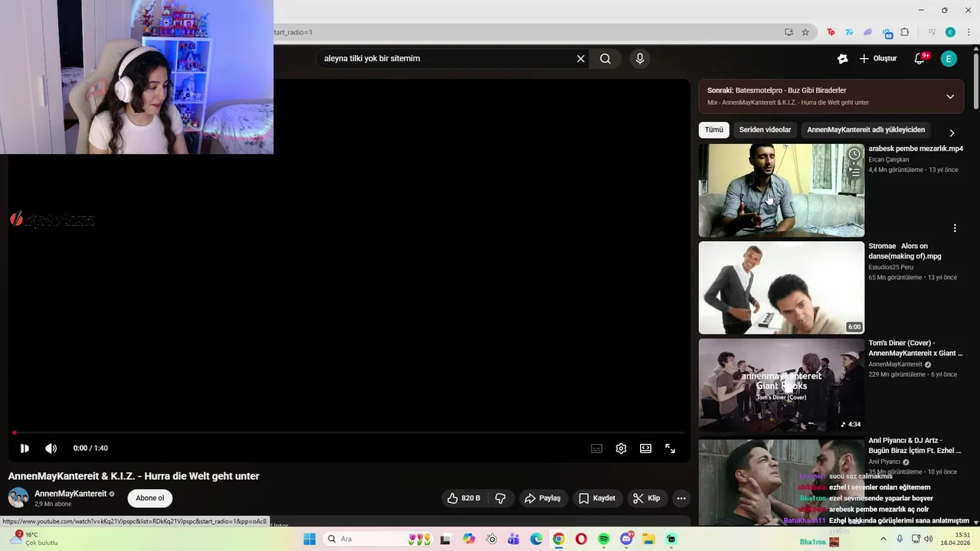Start voice search with microphone icon
Viewport: 980px width, 551px height.
click(x=640, y=59)
